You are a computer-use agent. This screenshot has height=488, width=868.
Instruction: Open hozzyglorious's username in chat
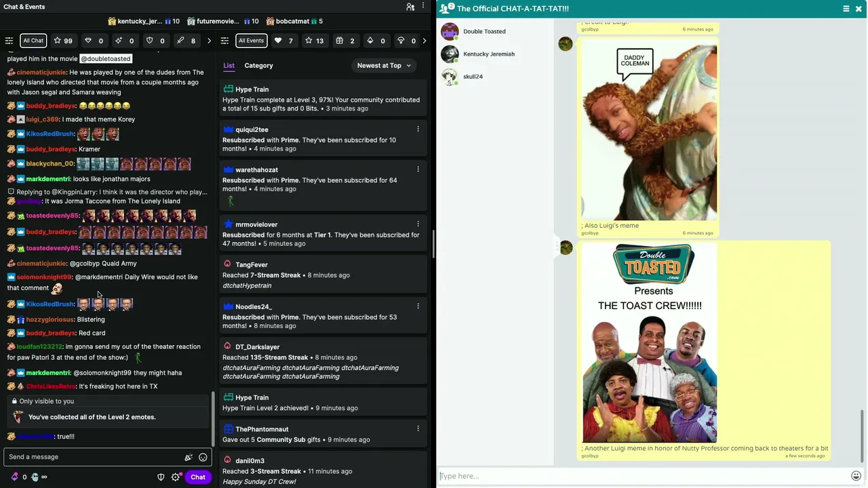pyautogui.click(x=50, y=319)
